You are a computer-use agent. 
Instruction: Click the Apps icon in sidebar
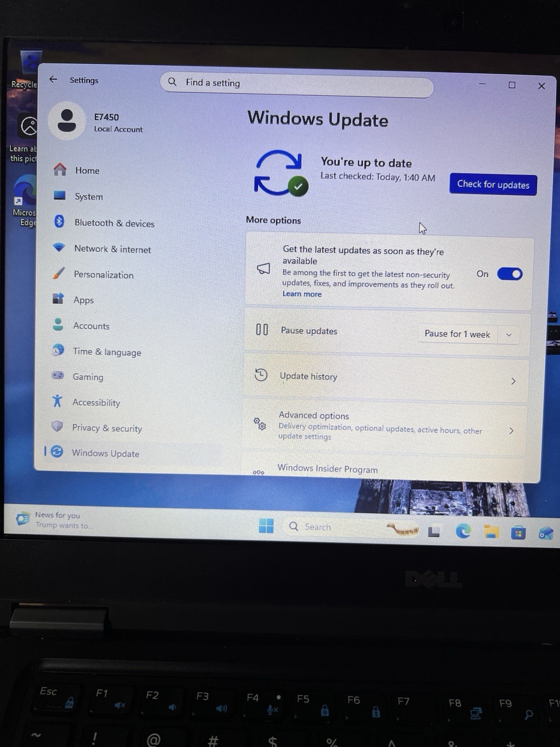pyautogui.click(x=58, y=298)
